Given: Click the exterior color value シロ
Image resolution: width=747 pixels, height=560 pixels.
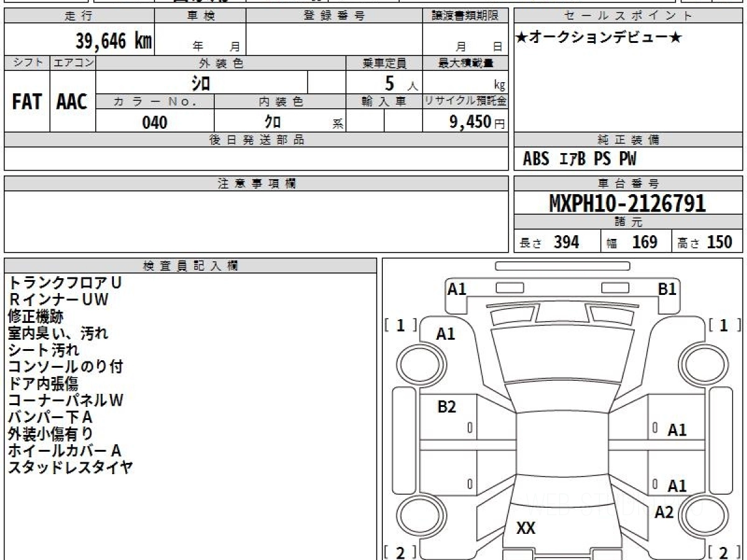Looking at the screenshot, I should coord(200,83).
